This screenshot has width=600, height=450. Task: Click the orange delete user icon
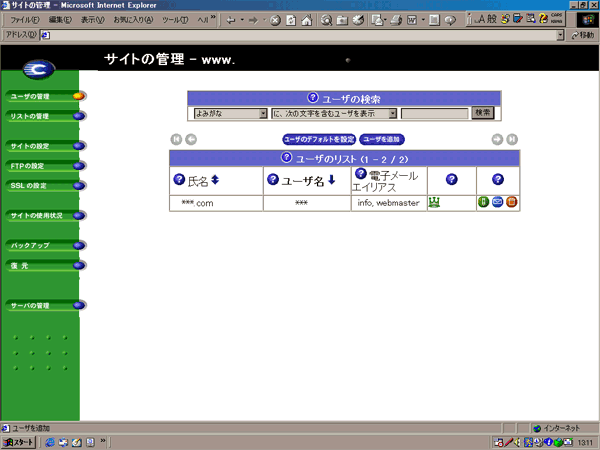[511, 203]
